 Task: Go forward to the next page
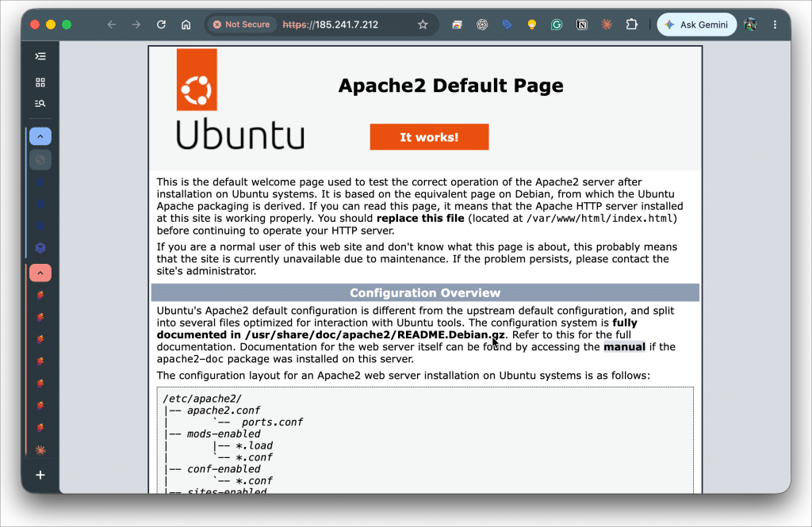point(136,25)
